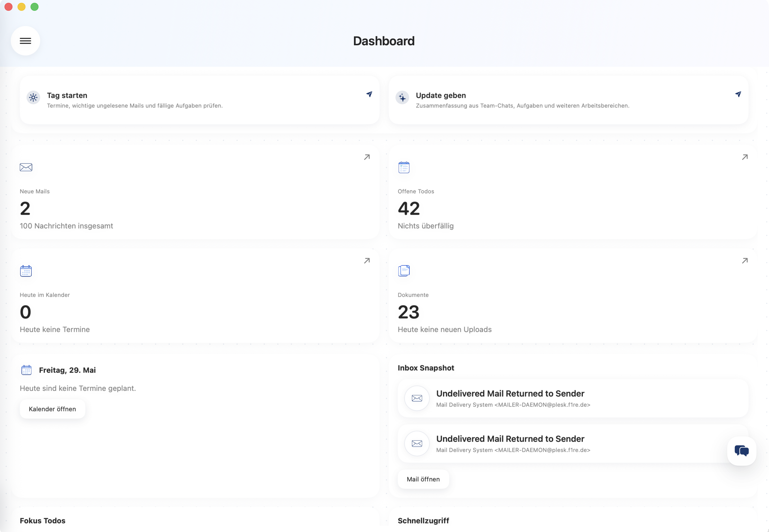Viewport: 769px width, 532px height.
Task: Click the envelope icon in Neue Mails card
Action: pos(26,167)
